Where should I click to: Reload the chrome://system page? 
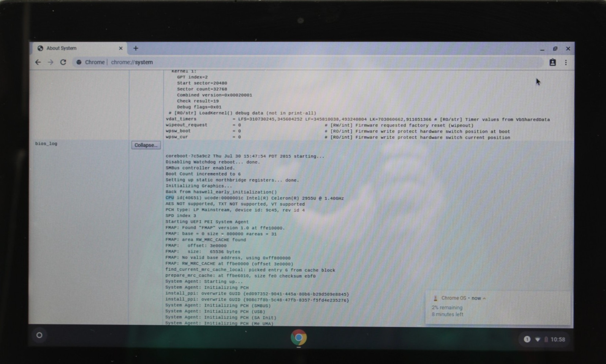coord(63,62)
